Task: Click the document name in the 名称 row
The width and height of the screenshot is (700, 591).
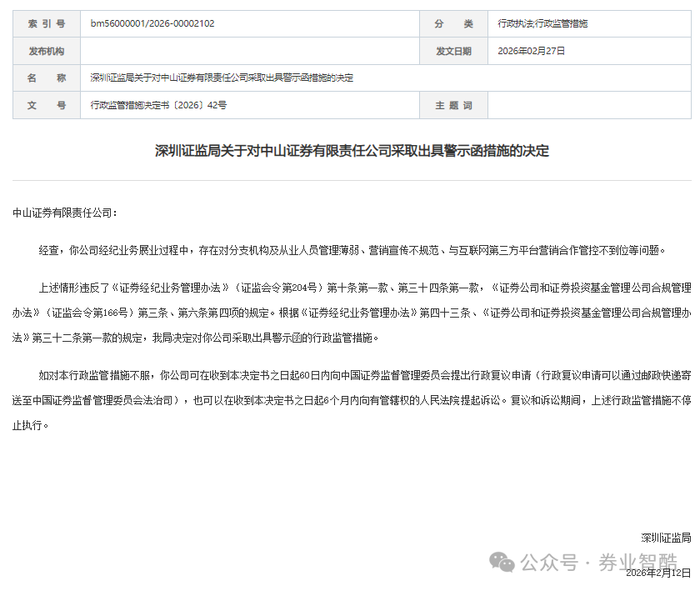Action: coord(222,78)
